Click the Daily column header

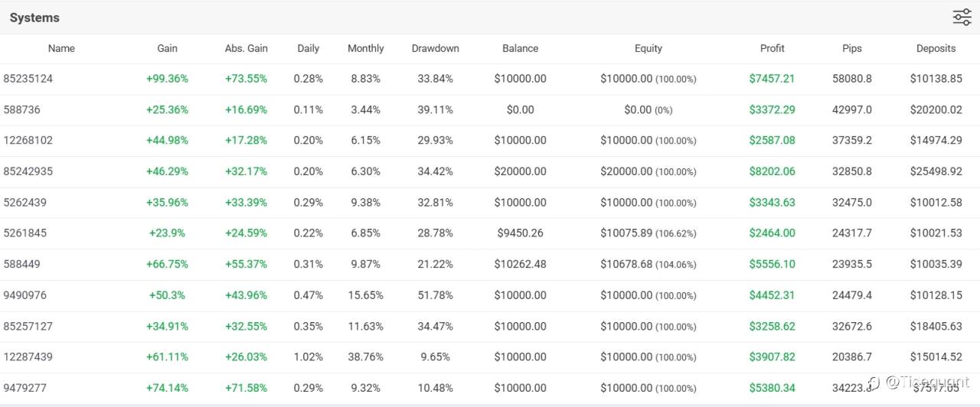click(308, 48)
